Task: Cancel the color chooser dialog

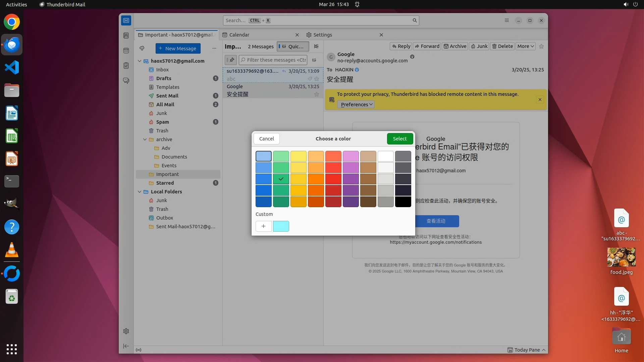Action: click(x=266, y=139)
